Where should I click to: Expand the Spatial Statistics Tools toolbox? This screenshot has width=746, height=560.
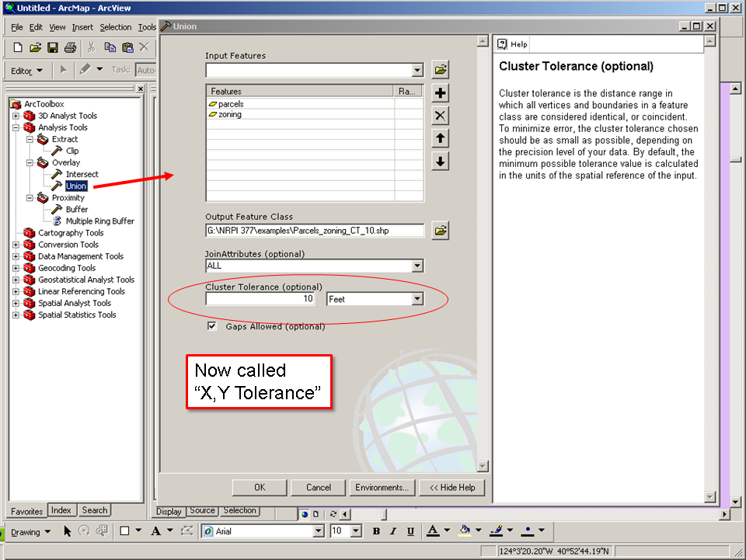tap(16, 315)
